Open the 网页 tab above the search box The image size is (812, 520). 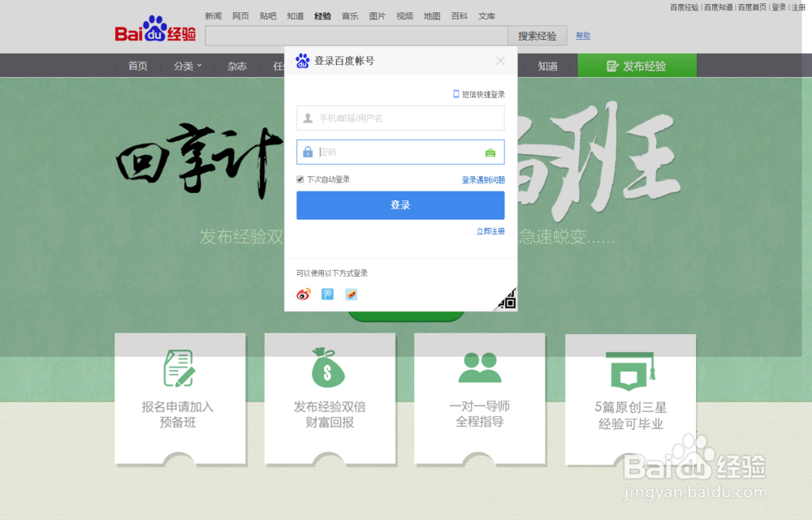tap(240, 16)
